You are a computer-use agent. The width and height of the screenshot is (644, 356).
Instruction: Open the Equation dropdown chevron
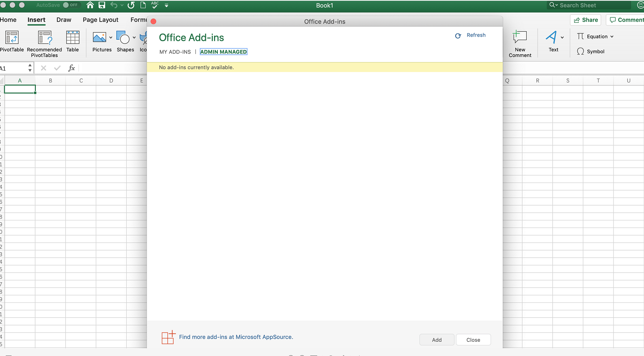point(611,36)
